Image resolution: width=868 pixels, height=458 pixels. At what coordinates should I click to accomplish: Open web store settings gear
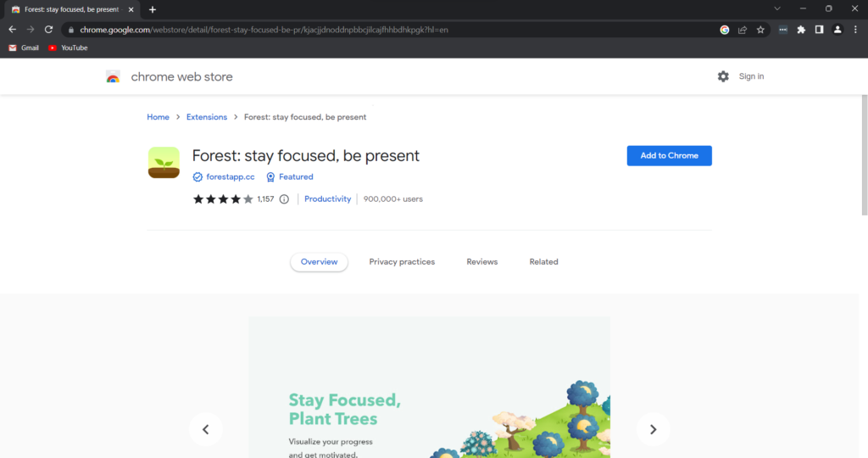(723, 76)
